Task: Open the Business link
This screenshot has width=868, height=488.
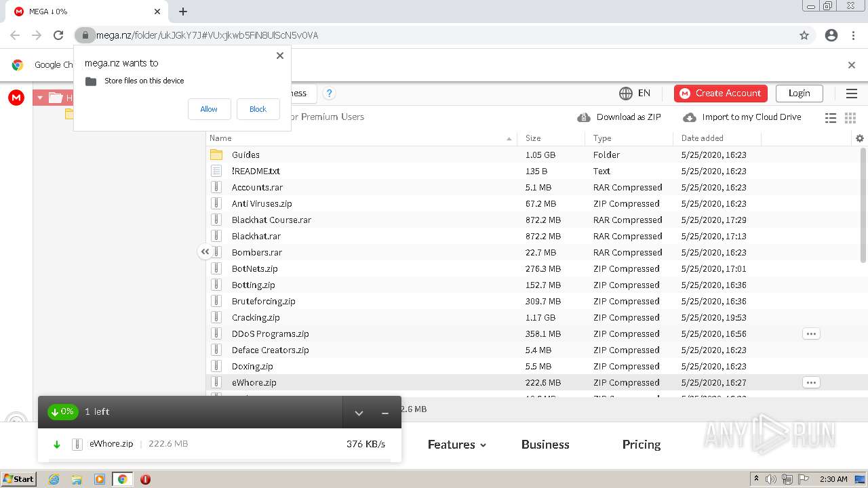Action: point(545,445)
